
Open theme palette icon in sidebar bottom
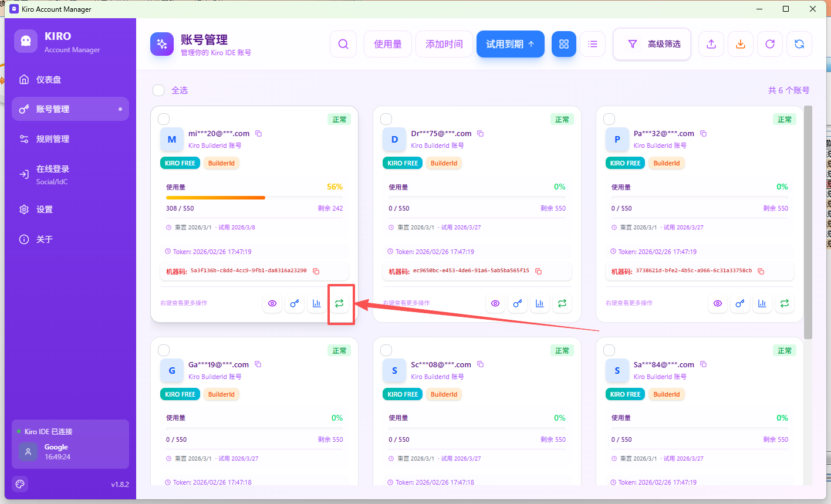(20, 484)
